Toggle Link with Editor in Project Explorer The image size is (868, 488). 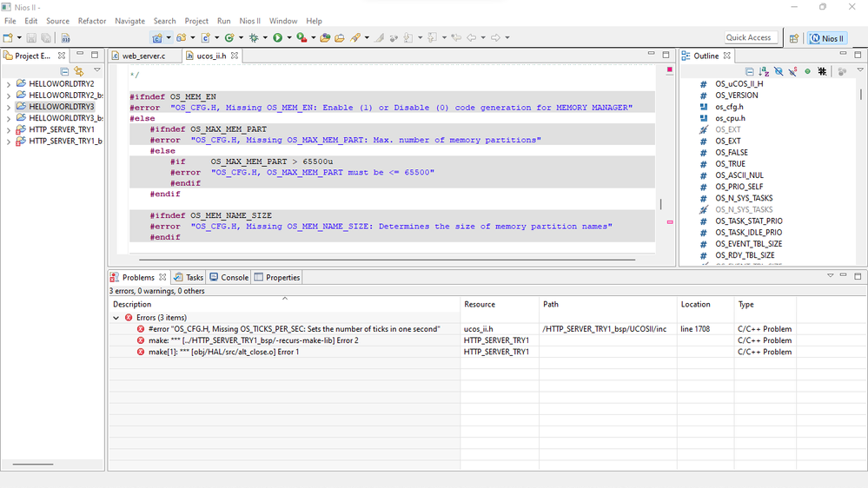point(79,71)
